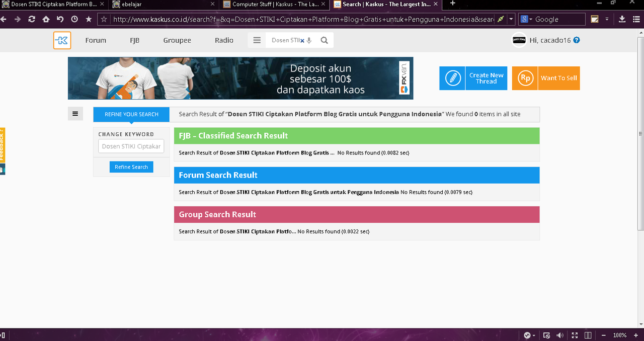Image resolution: width=644 pixels, height=341 pixels.
Task: Click the Kaskus header search field
Action: point(285,40)
